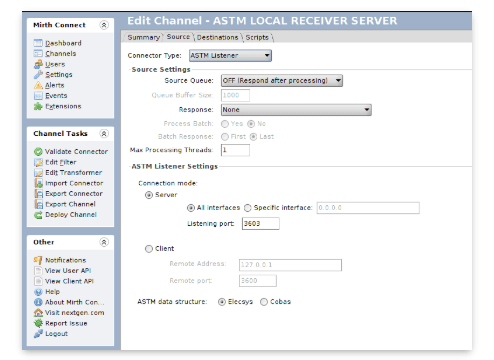Click the Edit Filter icon
494x360 pixels.
pyautogui.click(x=38, y=162)
